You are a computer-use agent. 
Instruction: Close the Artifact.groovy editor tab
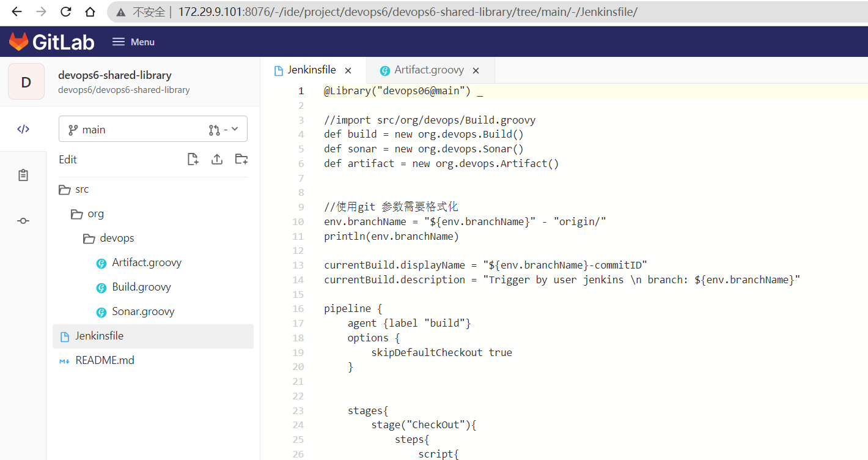click(476, 70)
